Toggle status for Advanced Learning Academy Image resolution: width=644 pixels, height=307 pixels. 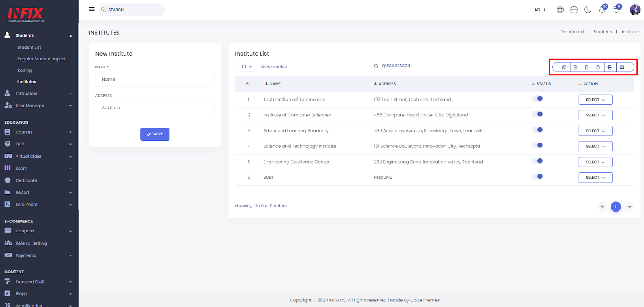pyautogui.click(x=537, y=130)
